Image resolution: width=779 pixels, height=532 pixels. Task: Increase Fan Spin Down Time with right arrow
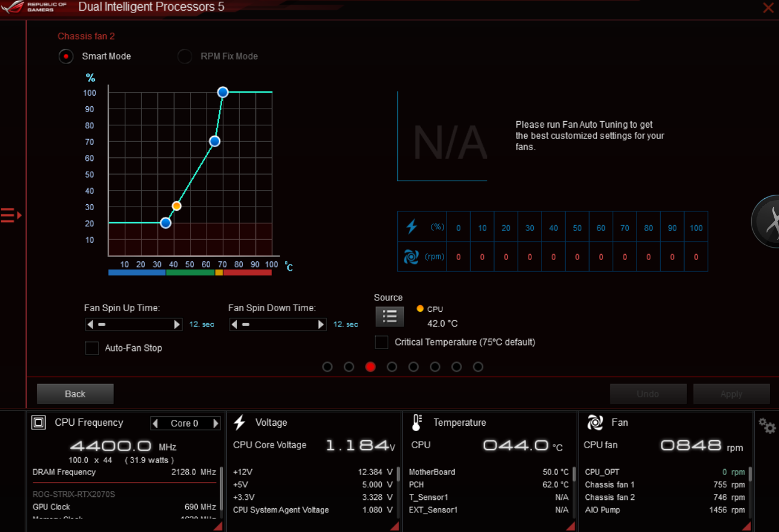(x=321, y=324)
